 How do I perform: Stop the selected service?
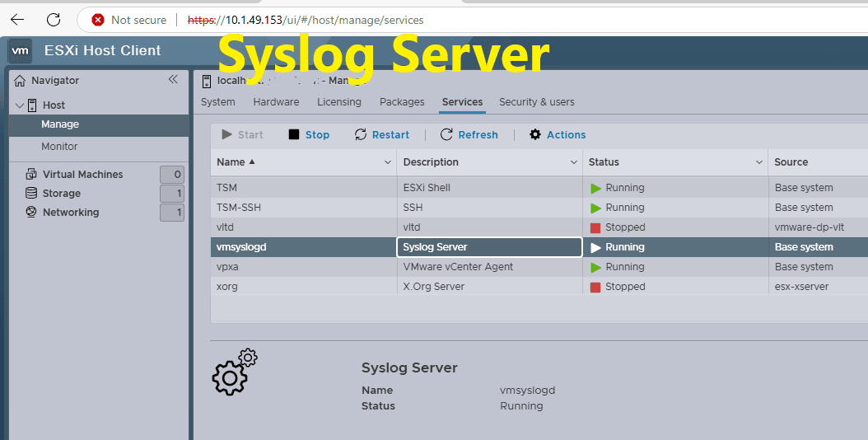point(310,134)
